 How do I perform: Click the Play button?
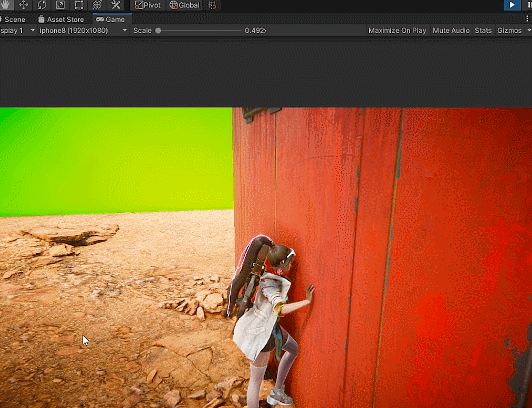pos(512,5)
